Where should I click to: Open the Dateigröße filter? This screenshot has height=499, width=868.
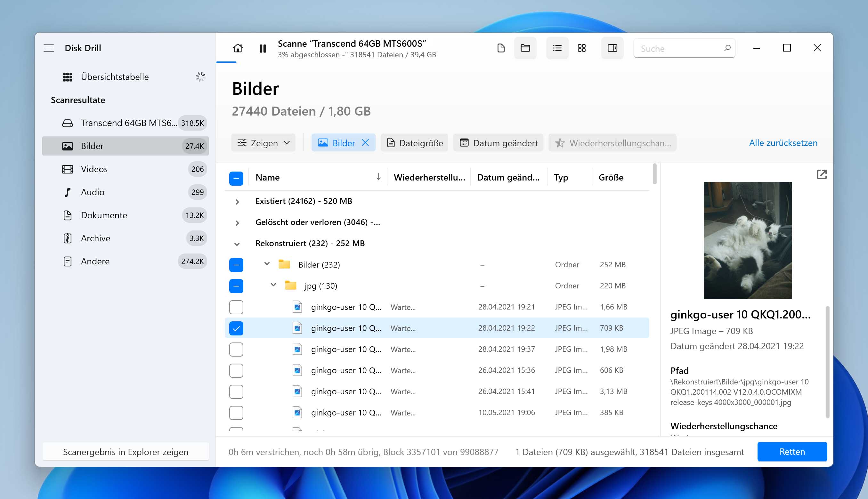(x=414, y=142)
